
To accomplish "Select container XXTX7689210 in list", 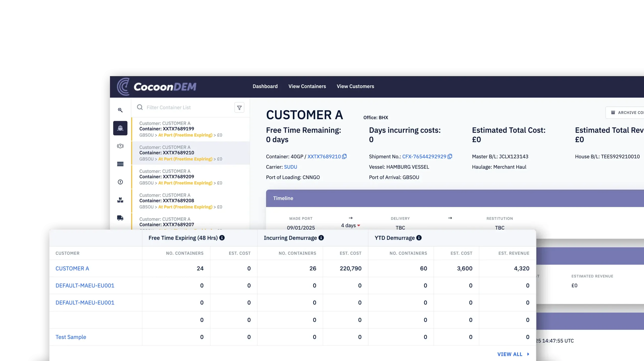I will 191,153.
